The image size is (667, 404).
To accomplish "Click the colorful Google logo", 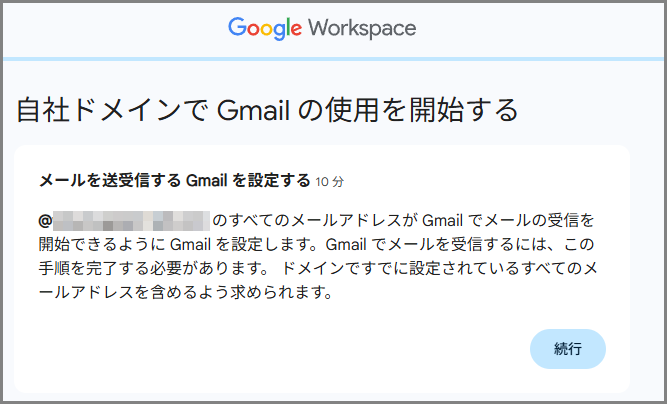I will [265, 28].
